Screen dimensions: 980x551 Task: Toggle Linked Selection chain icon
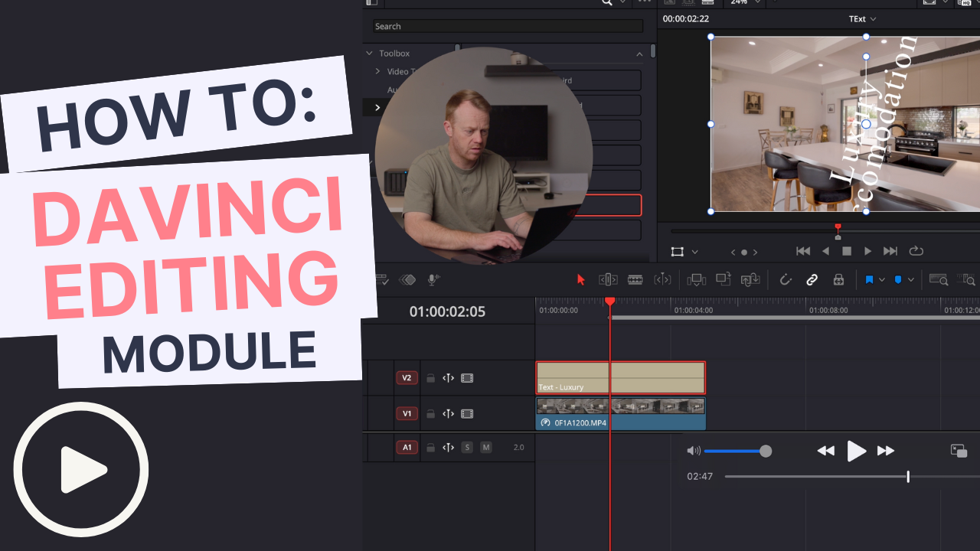click(812, 280)
